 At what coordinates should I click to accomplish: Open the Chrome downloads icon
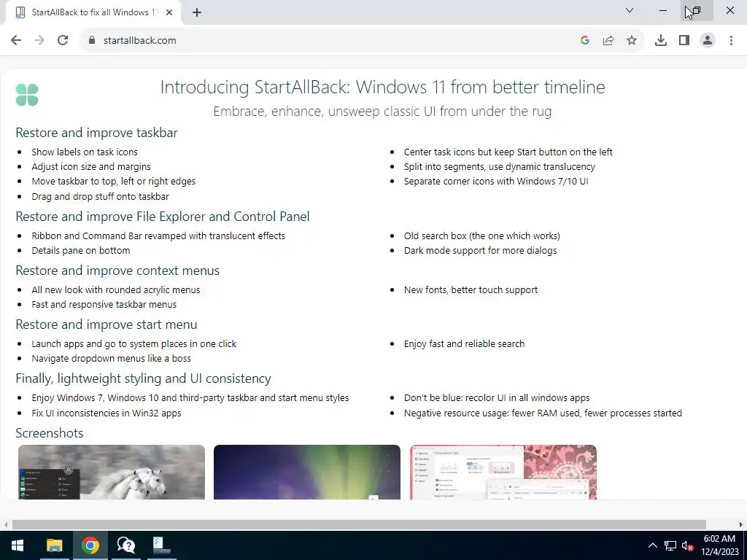pyautogui.click(x=661, y=41)
